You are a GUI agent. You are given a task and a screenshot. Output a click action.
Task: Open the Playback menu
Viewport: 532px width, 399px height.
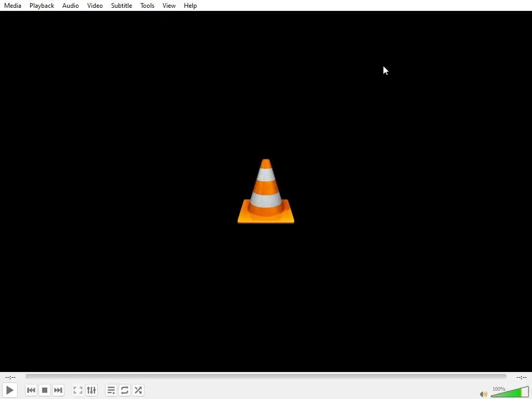click(42, 5)
